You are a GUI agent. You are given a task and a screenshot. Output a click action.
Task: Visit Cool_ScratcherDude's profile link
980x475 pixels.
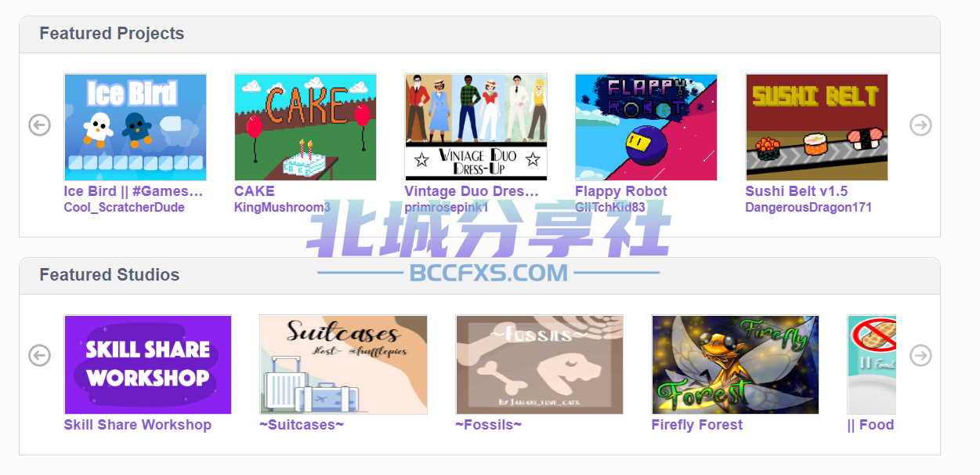pos(124,208)
